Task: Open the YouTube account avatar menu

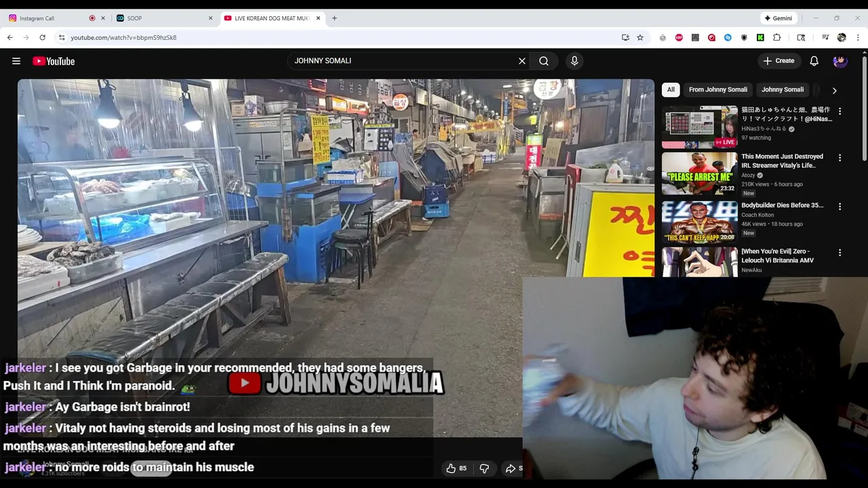Action: pos(840,61)
